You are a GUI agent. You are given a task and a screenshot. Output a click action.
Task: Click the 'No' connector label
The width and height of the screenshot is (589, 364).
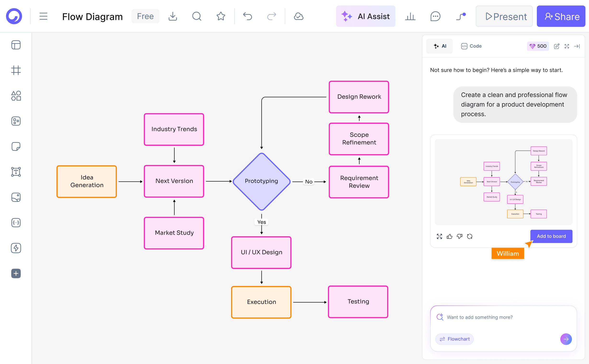click(309, 182)
